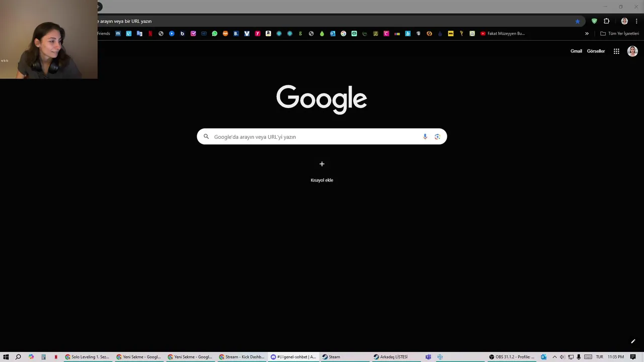Switch to the 'Solo Leveling 1. Sez...' window
The width and height of the screenshot is (644, 362).
87,357
